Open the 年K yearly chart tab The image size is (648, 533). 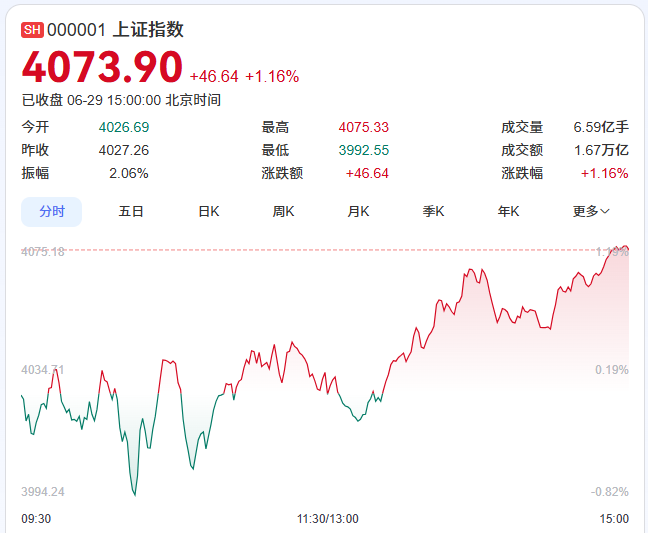coord(508,212)
